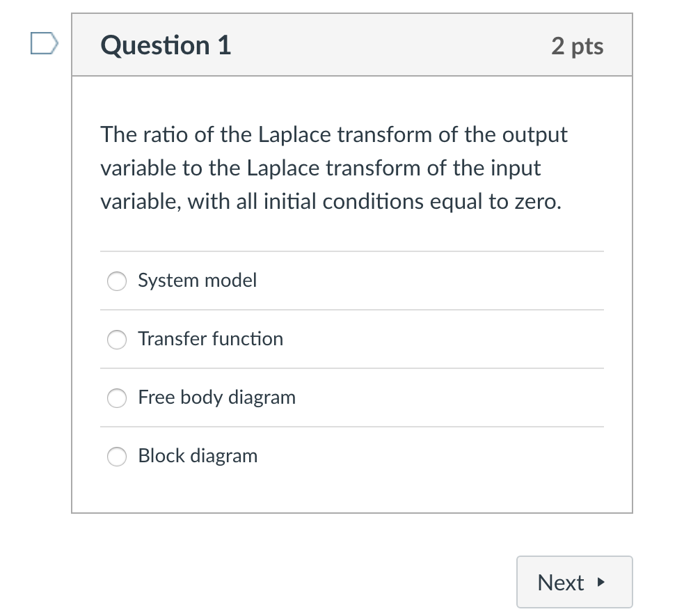Click the question prompt text
Viewport: 700px width, 614px height.
click(334, 168)
